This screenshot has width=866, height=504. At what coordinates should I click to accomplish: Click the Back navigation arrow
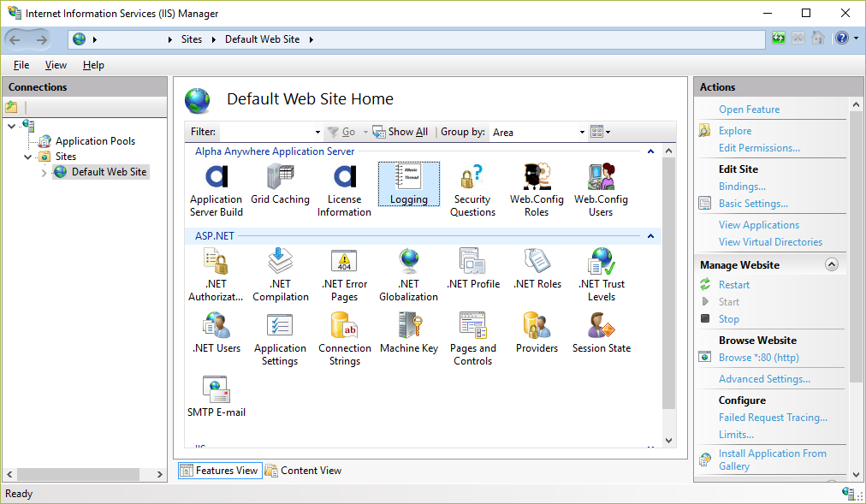[15, 39]
